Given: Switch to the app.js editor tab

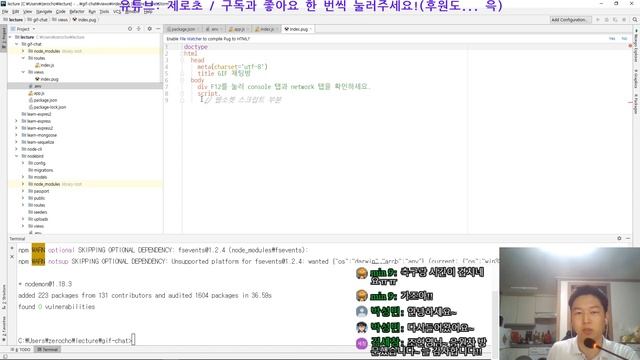Looking at the screenshot, I should pos(238,29).
